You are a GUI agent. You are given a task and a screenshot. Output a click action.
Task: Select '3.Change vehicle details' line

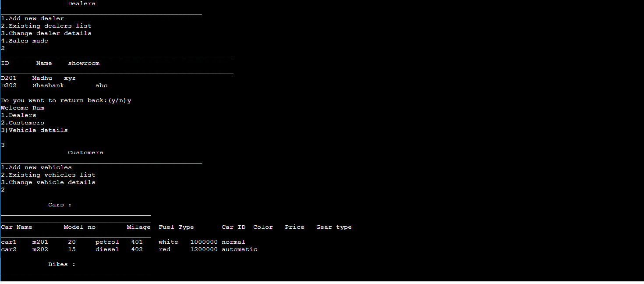coord(48,182)
